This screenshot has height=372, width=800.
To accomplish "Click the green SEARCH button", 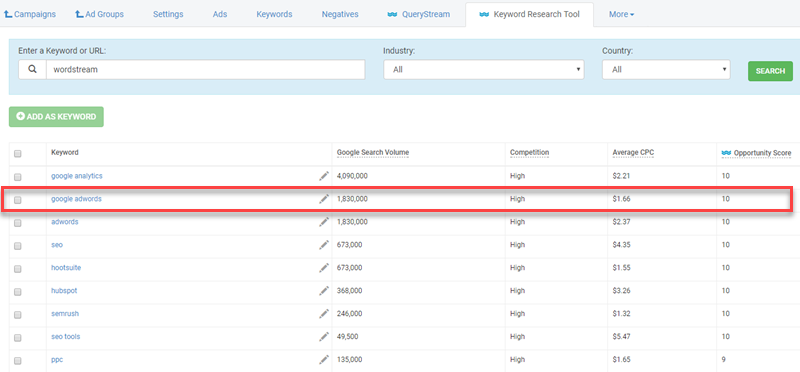I will pyautogui.click(x=770, y=71).
